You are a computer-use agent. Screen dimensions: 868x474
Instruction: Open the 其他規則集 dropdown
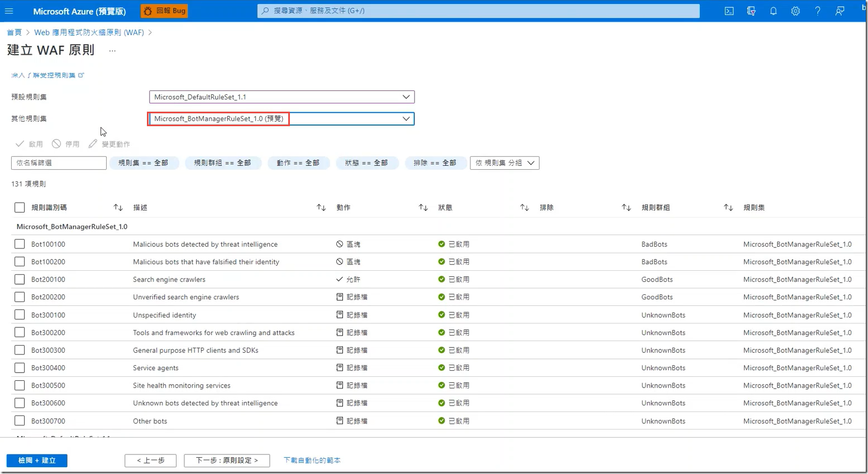click(x=282, y=119)
